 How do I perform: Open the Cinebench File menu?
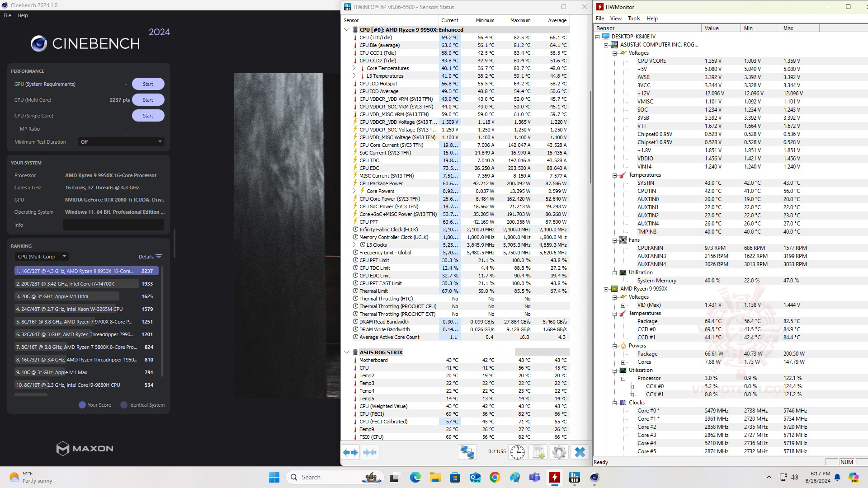[7, 15]
